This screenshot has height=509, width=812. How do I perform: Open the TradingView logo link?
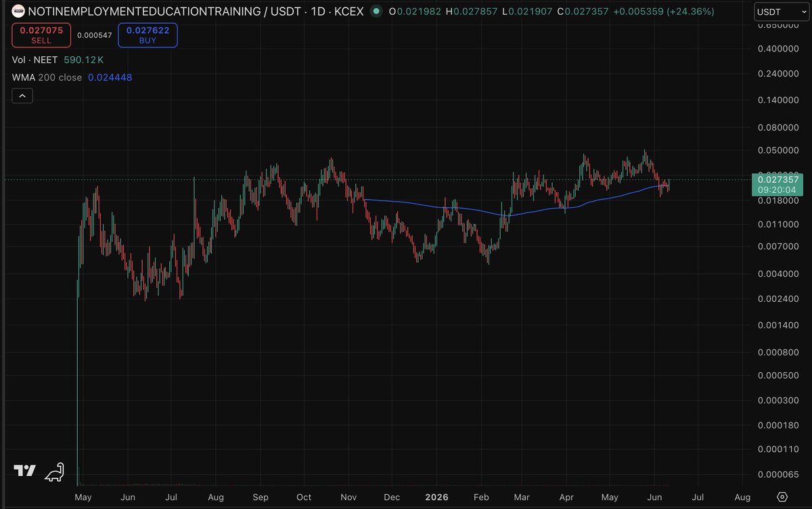coord(25,471)
